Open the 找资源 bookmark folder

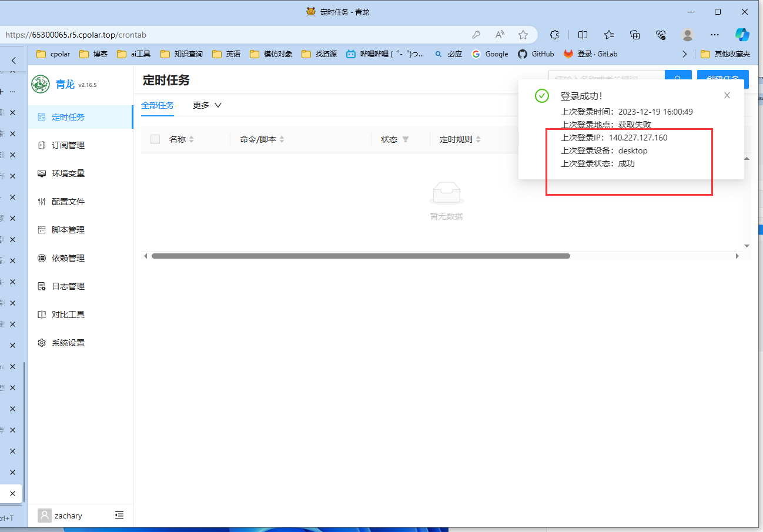(x=319, y=54)
